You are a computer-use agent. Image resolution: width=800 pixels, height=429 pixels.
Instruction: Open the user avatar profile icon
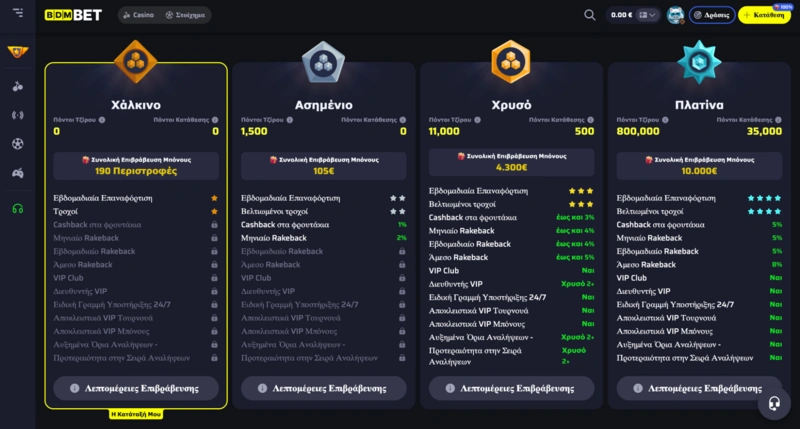pos(675,15)
